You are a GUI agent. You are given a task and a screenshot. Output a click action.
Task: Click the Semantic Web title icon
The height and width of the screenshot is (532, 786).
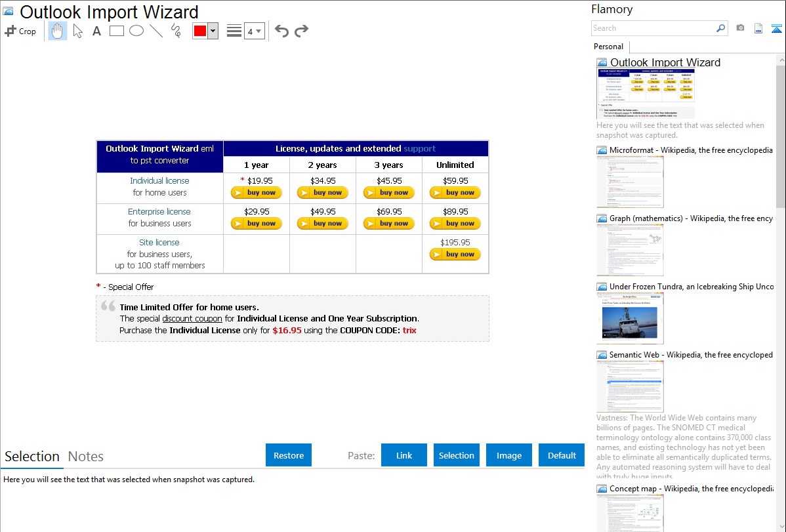coord(602,355)
